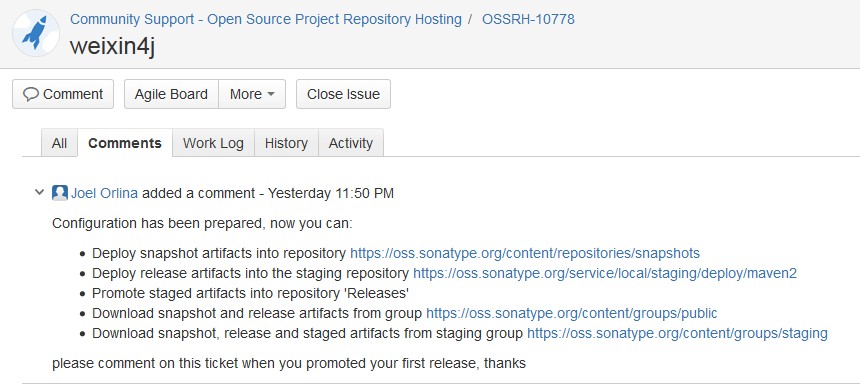This screenshot has height=392, width=860.
Task: Open Joel Orlina's profile link
Action: [x=104, y=193]
